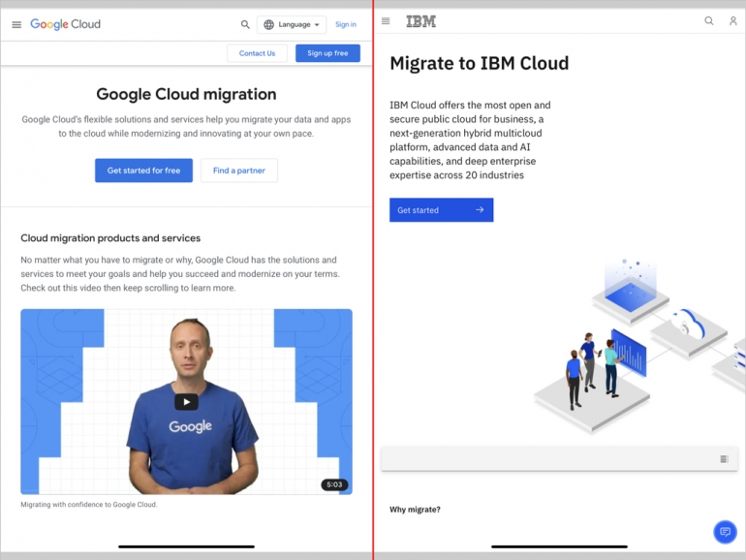Click the IBM logo
The width and height of the screenshot is (746, 560).
421,21
